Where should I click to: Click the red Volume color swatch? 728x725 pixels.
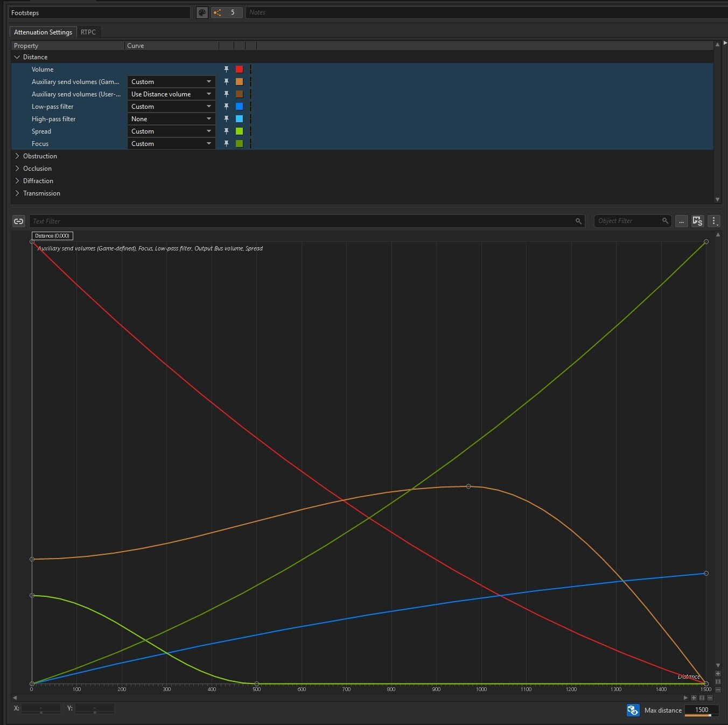(x=239, y=69)
